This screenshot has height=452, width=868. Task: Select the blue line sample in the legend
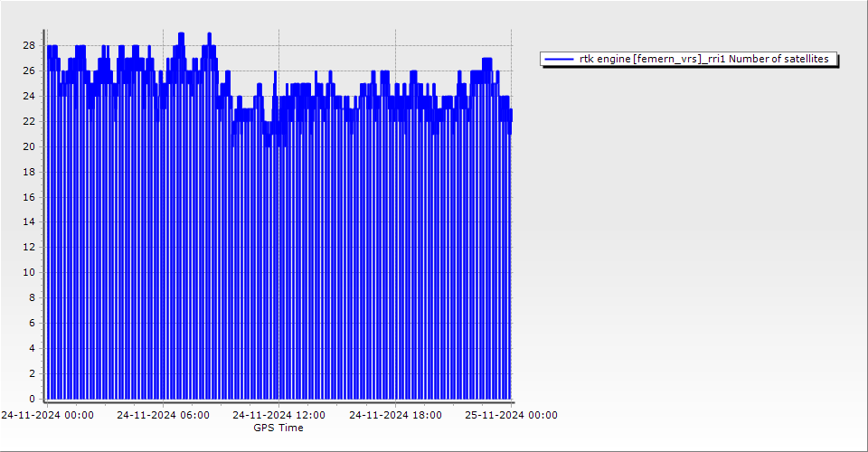click(x=559, y=59)
